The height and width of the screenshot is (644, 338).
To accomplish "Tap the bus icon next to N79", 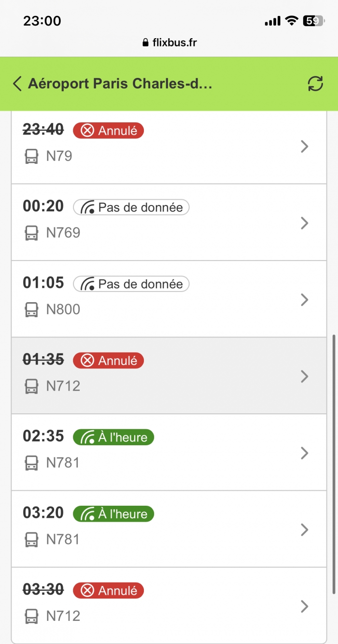I will (x=31, y=156).
